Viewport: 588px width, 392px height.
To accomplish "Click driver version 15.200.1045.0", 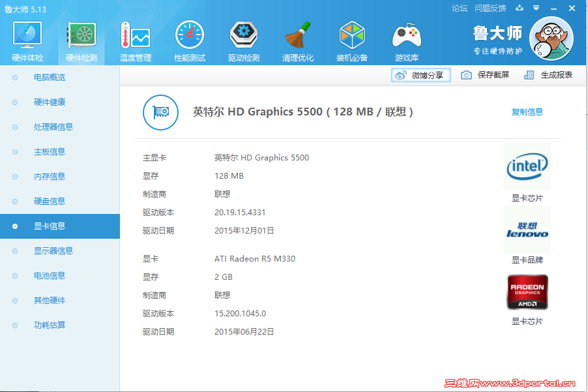I will 240,313.
